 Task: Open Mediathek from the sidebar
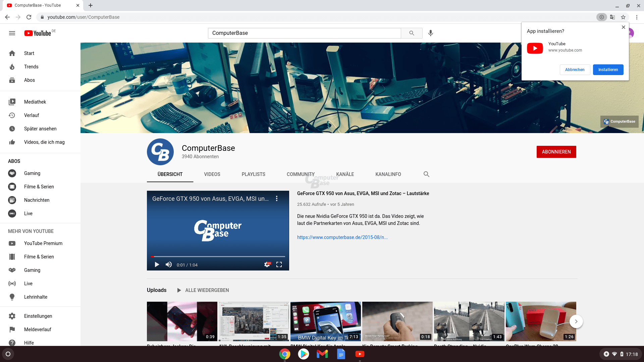click(x=40, y=102)
